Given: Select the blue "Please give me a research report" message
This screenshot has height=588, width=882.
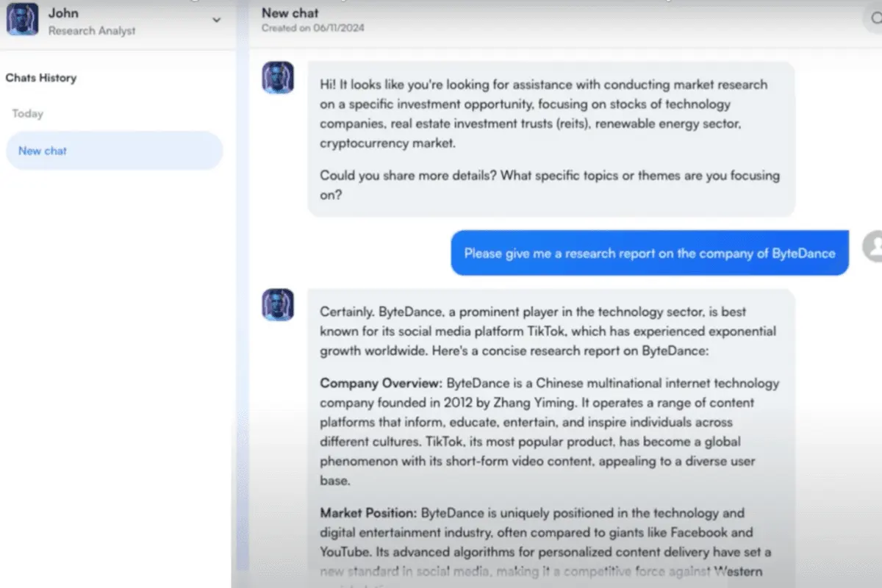Looking at the screenshot, I should point(650,253).
